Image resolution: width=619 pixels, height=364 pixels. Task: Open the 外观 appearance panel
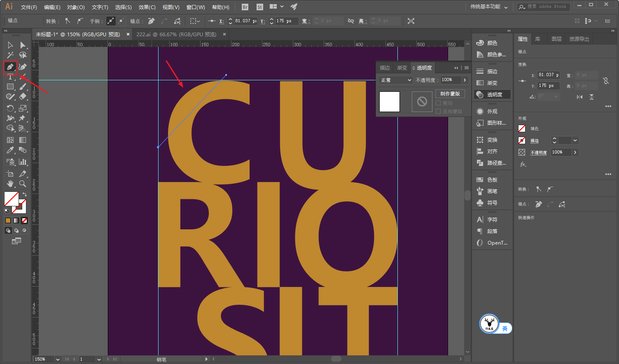click(492, 111)
